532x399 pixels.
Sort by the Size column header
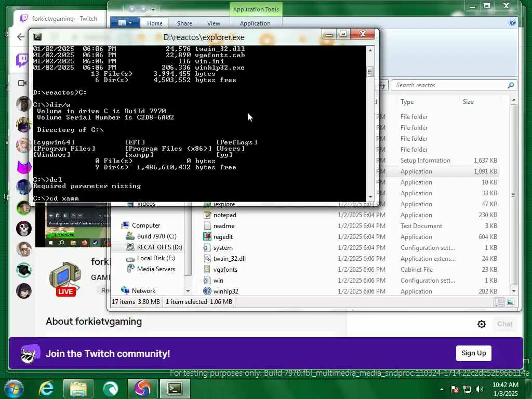pyautogui.click(x=468, y=102)
